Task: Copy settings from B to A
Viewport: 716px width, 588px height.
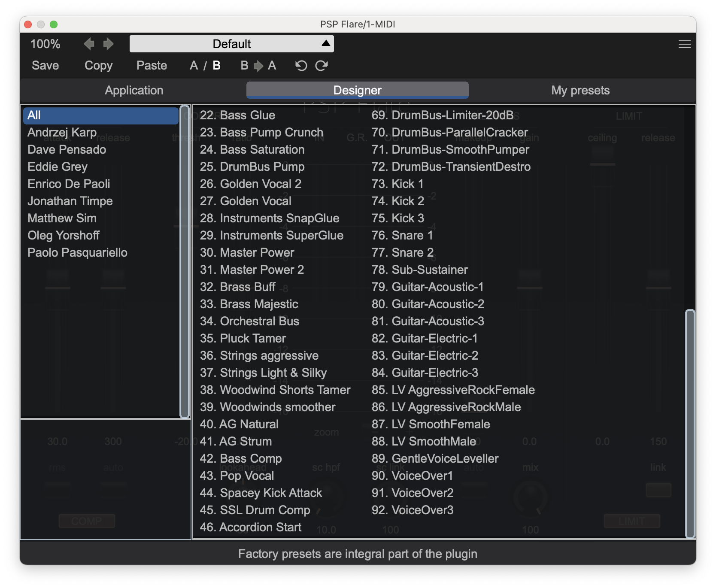Action: click(258, 66)
